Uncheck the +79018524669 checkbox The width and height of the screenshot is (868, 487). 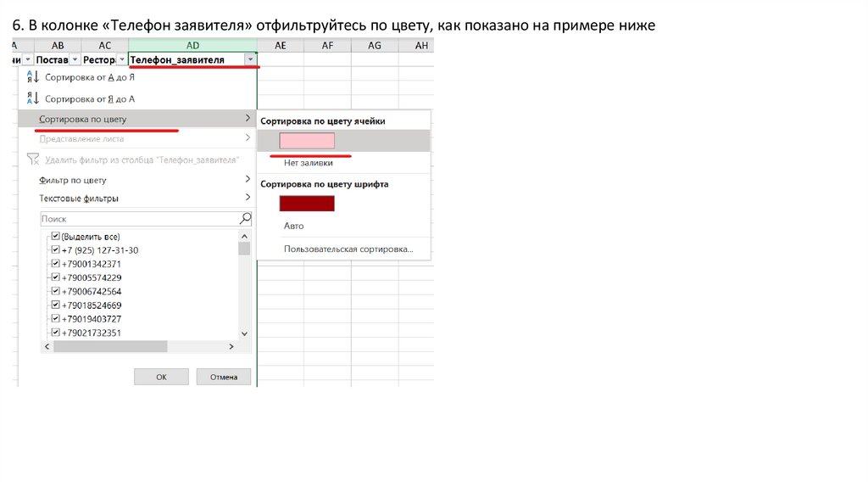pyautogui.click(x=55, y=305)
